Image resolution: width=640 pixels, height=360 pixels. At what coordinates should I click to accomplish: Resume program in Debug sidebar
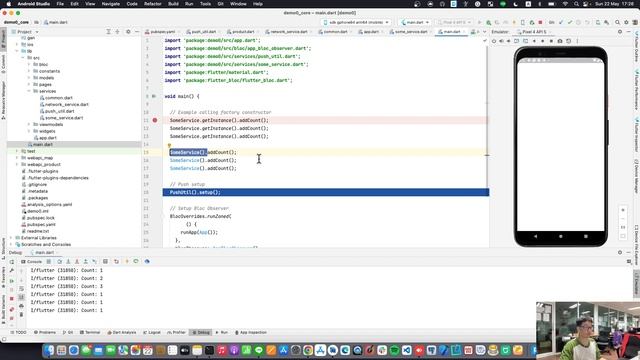point(12,281)
